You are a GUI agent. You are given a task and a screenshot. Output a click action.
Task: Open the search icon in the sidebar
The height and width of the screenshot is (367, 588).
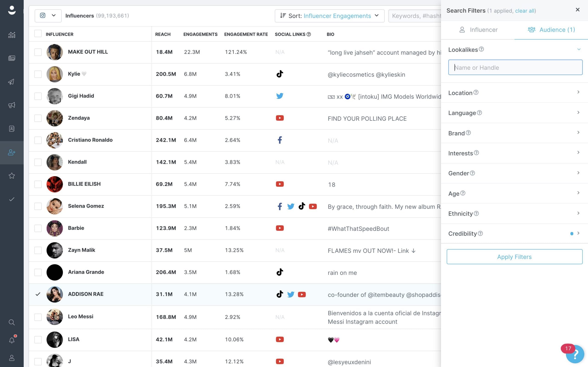[x=11, y=322]
